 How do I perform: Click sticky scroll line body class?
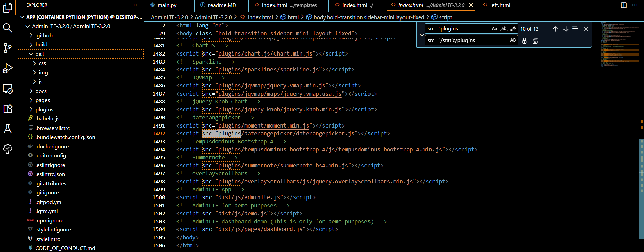tap(267, 34)
